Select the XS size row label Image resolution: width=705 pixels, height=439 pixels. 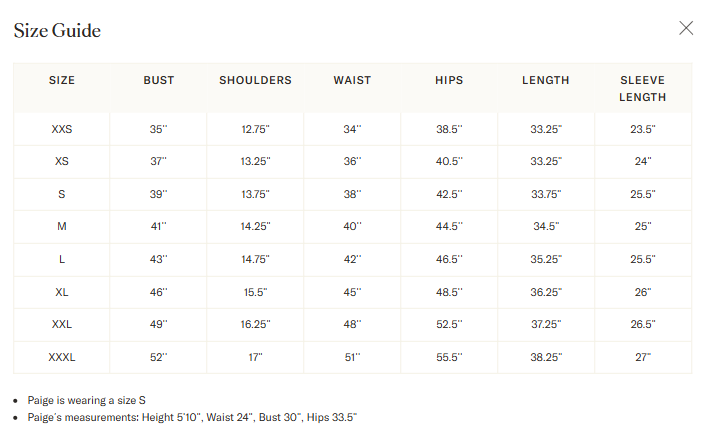click(62, 161)
